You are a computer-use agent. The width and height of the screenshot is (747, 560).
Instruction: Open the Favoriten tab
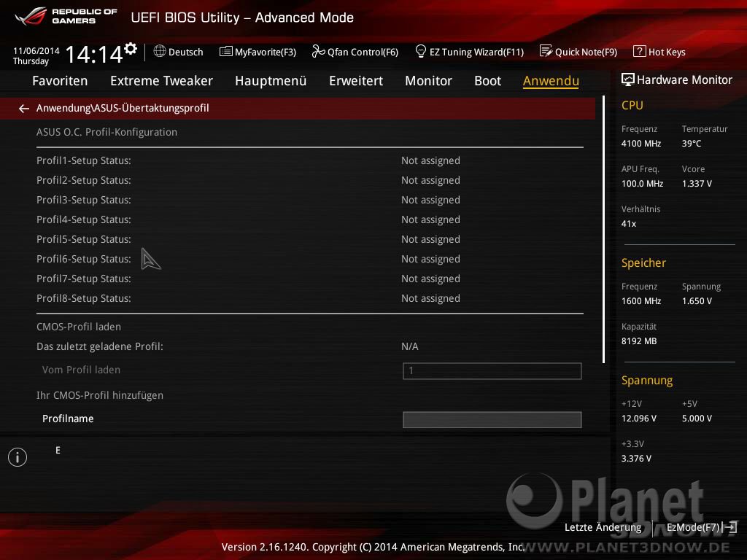pyautogui.click(x=60, y=81)
